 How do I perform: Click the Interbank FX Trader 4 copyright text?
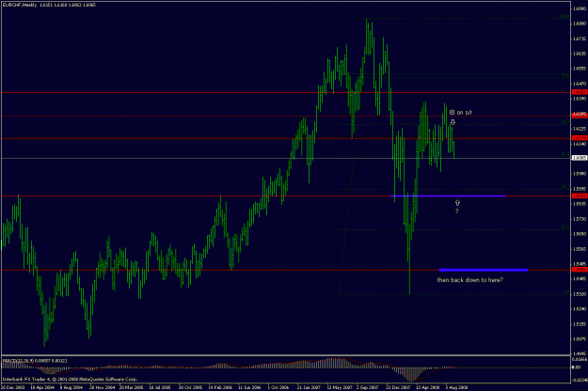pyautogui.click(x=70, y=379)
